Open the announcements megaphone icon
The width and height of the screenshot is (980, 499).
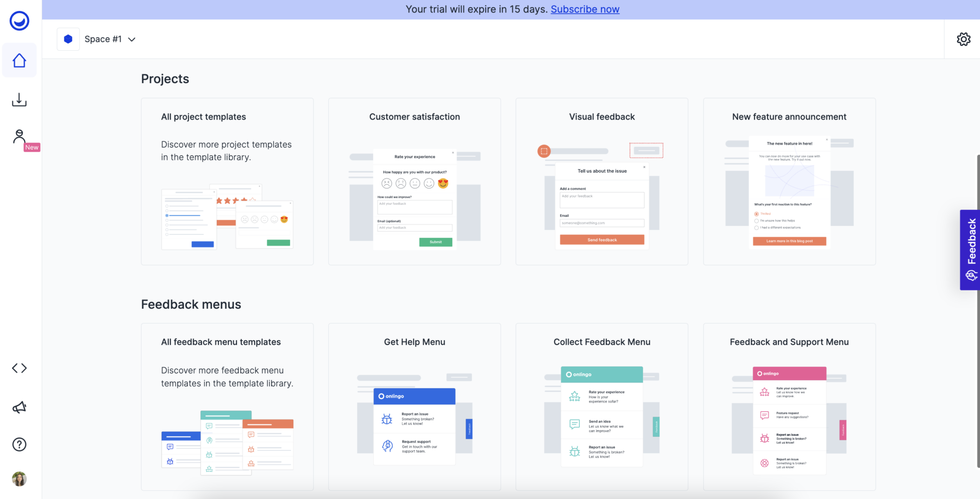[19, 407]
